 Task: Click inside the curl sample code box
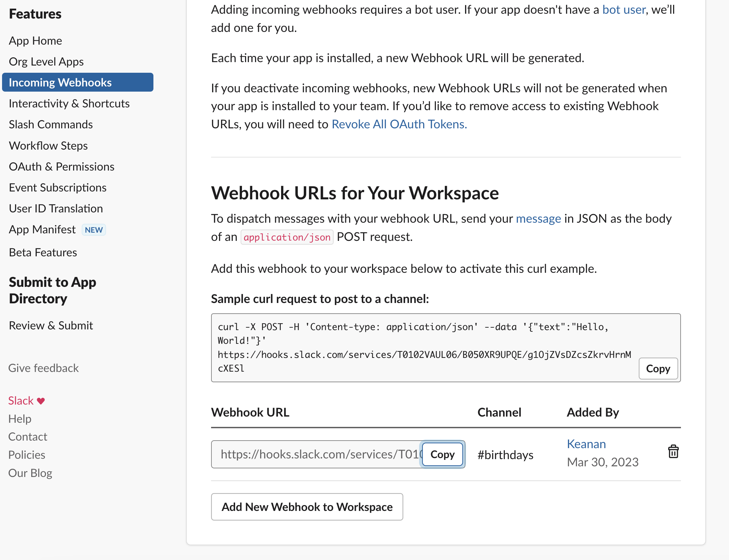point(446,348)
